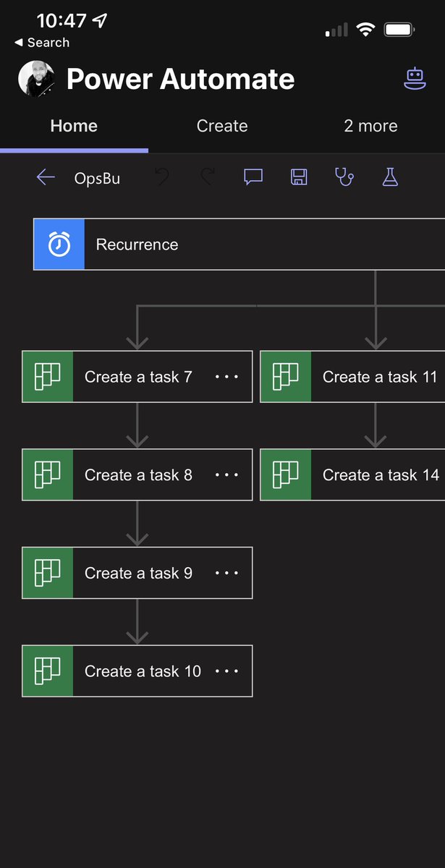Switch to the Create tab

pos(222,126)
